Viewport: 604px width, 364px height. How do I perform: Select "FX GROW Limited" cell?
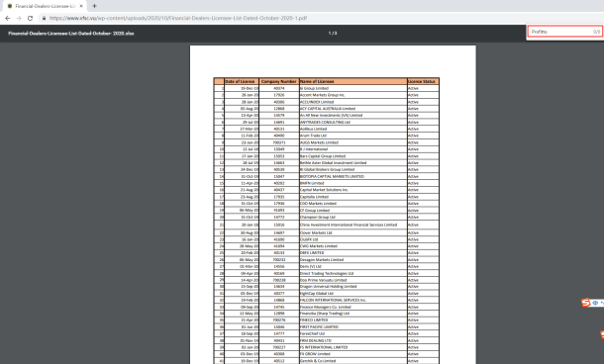353,354
